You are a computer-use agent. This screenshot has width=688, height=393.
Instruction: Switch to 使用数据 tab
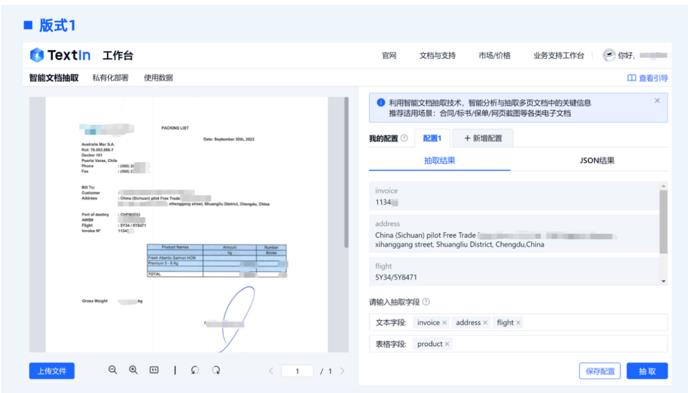158,78
